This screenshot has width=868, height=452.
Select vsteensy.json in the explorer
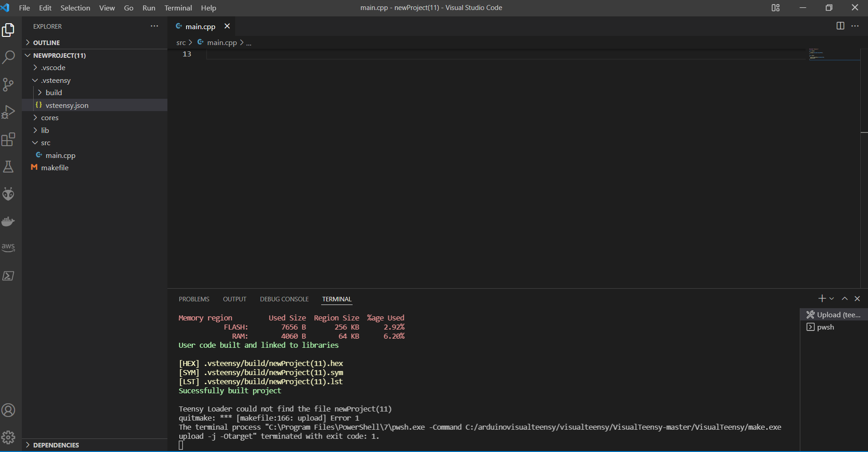(67, 105)
